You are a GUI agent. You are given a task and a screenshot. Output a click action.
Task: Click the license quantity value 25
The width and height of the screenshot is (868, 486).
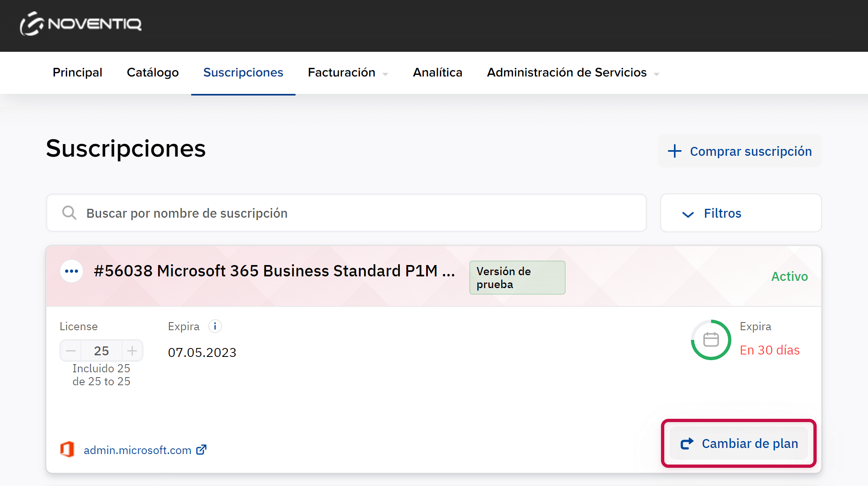point(101,351)
